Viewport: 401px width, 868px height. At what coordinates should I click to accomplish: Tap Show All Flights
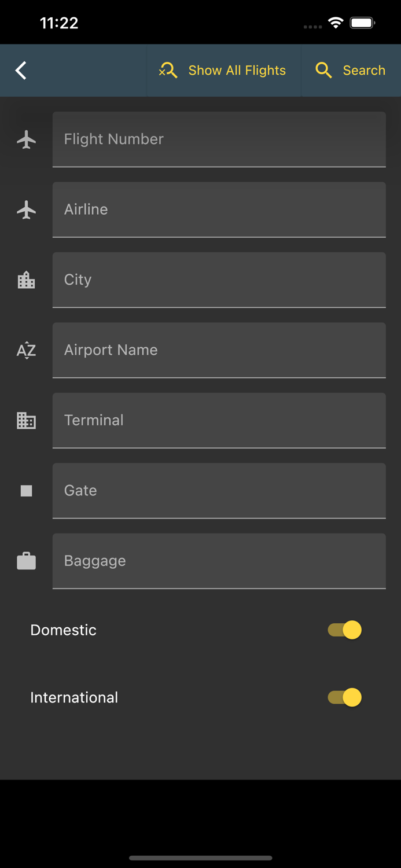236,70
